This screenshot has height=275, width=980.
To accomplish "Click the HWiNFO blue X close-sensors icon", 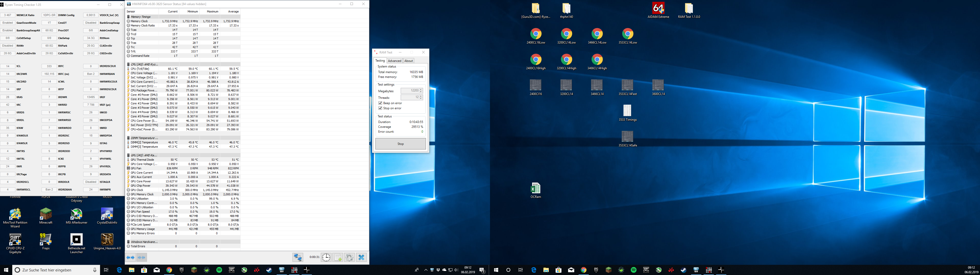I will (361, 257).
